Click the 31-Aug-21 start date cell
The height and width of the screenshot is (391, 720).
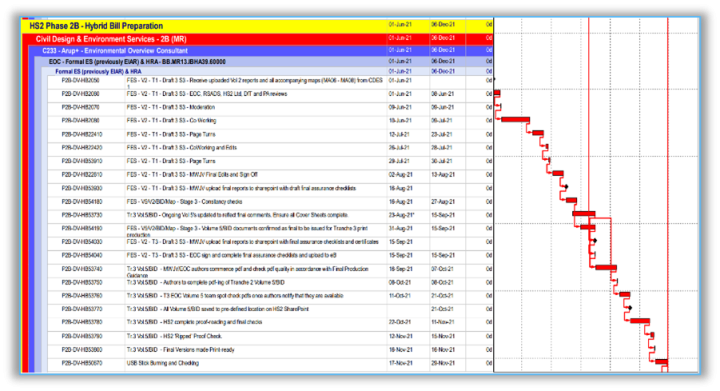tap(401, 228)
